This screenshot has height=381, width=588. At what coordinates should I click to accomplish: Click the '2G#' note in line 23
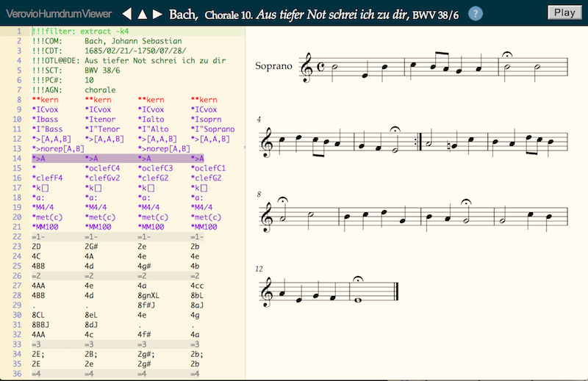pyautogui.click(x=91, y=247)
